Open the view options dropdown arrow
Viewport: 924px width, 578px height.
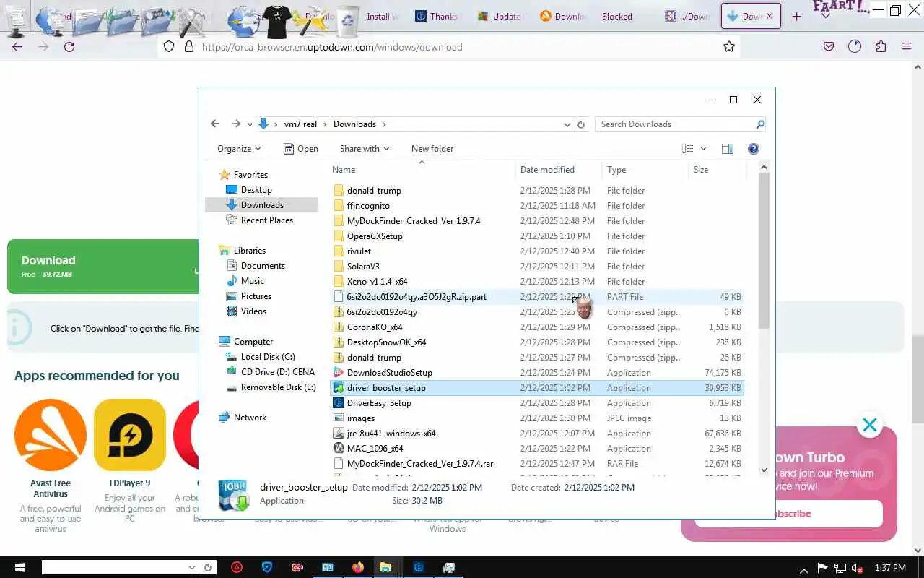pyautogui.click(x=703, y=149)
